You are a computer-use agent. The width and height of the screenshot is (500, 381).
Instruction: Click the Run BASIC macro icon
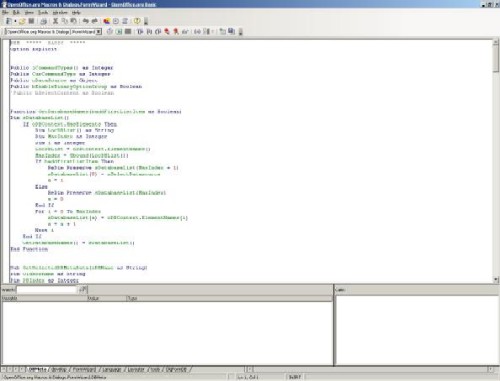[119, 32]
